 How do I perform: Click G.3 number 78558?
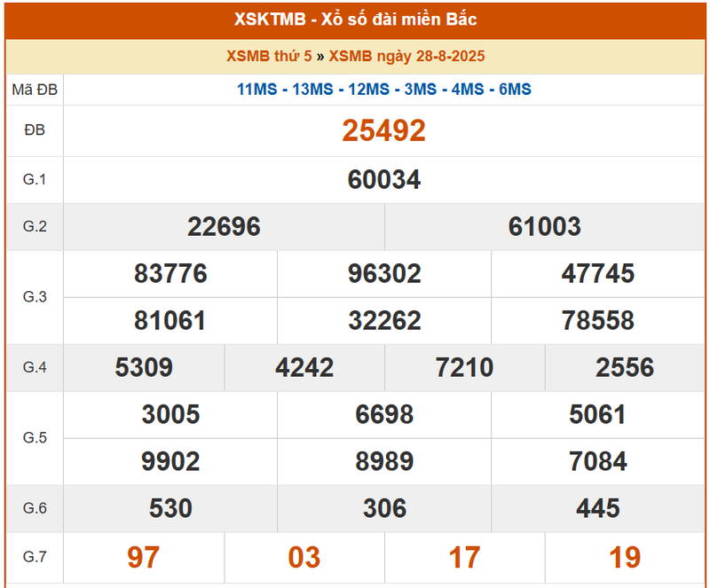[597, 321]
